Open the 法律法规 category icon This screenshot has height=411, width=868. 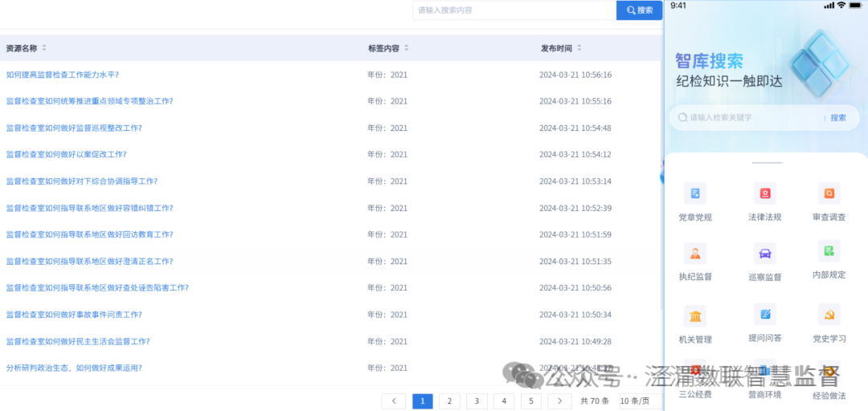[x=765, y=193]
